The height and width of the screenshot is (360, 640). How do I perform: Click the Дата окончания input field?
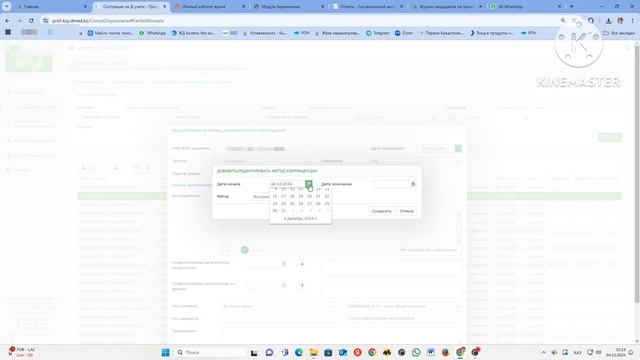coord(391,184)
